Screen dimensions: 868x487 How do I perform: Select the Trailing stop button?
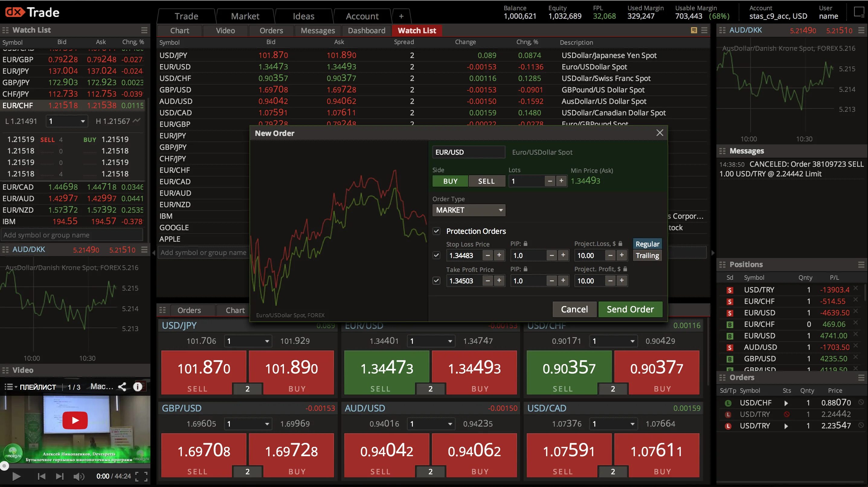coord(647,256)
